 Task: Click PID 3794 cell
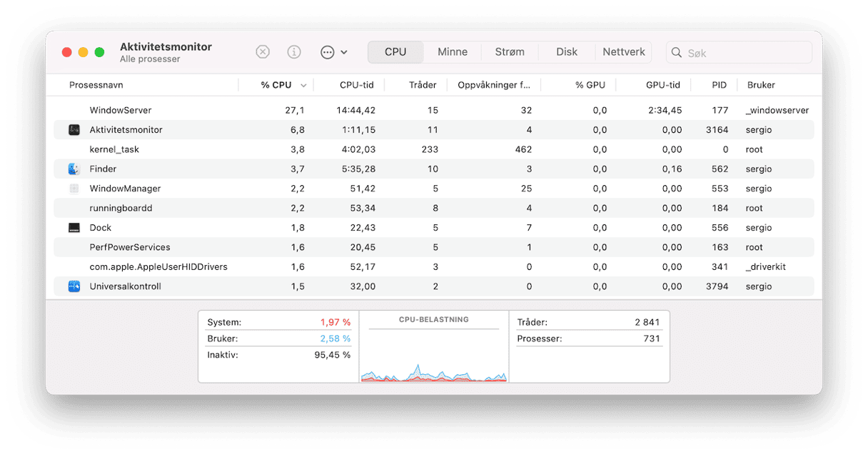point(717,286)
